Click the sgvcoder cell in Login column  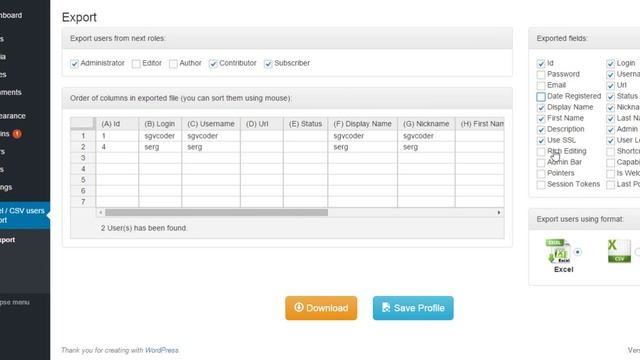(x=160, y=136)
